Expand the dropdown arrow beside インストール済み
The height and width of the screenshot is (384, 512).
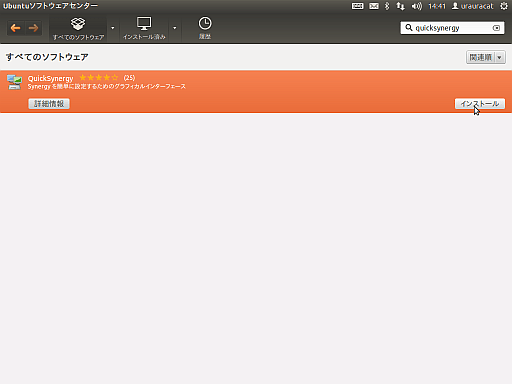175,28
